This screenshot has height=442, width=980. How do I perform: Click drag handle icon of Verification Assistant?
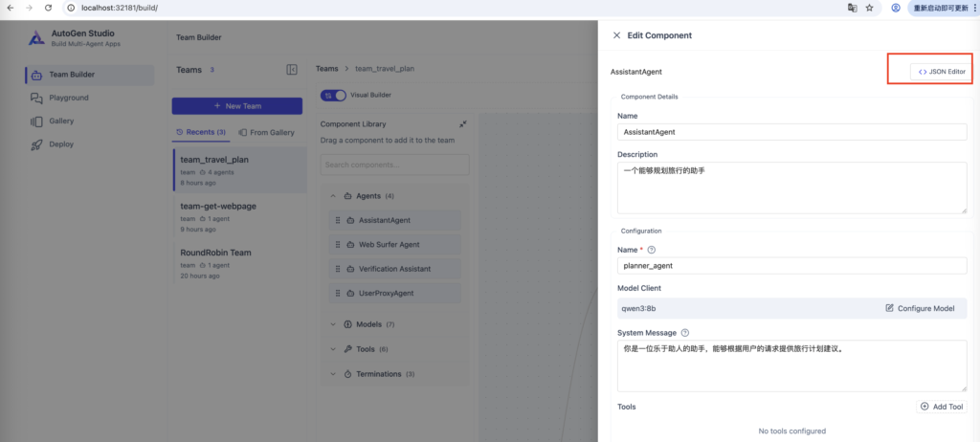(338, 269)
